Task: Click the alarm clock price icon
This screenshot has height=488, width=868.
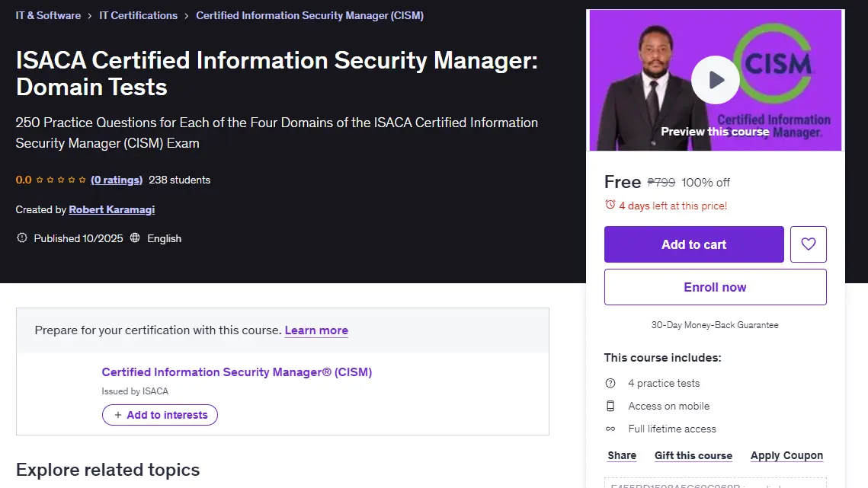Action: point(610,205)
